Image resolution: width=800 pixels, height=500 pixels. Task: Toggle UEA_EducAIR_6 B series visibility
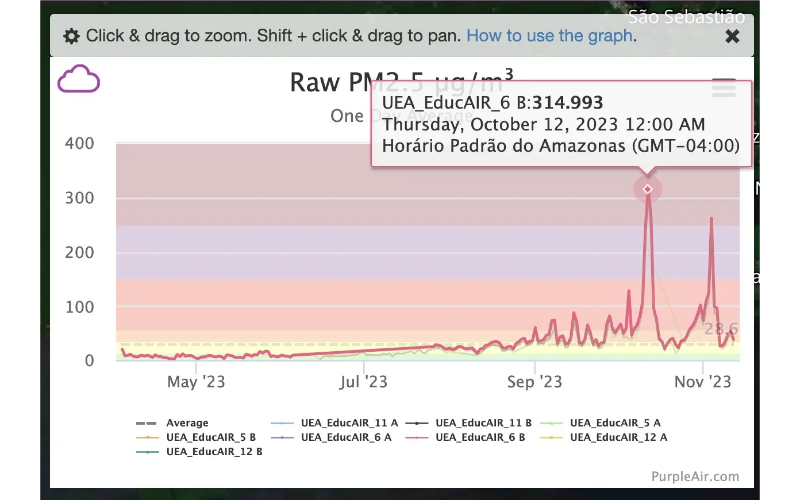tap(465, 437)
